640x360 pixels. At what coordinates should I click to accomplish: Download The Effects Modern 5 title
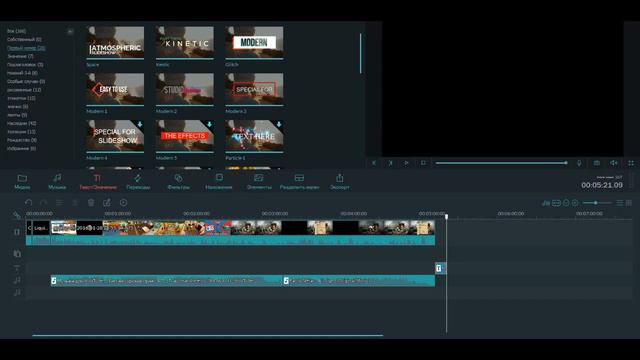(209, 124)
